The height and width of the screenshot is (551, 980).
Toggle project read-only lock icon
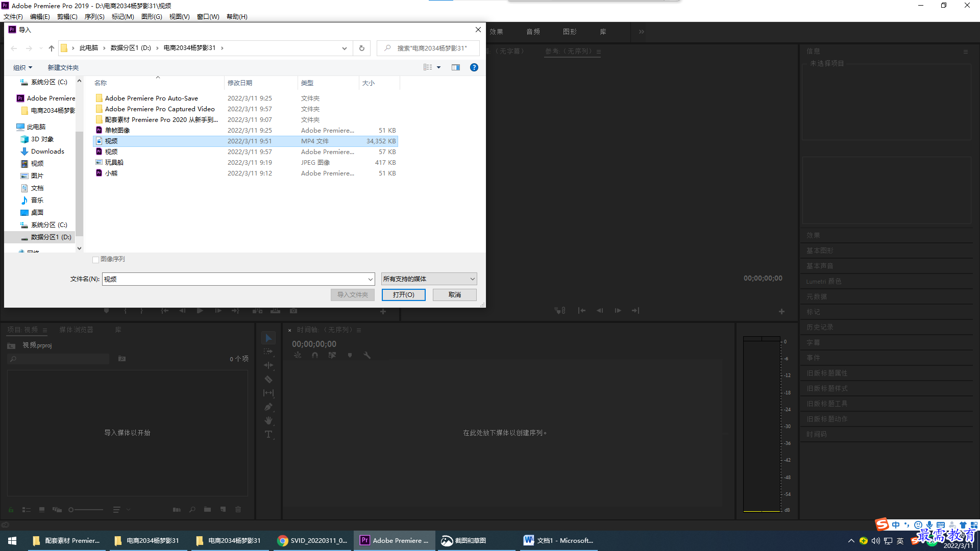[x=11, y=509]
